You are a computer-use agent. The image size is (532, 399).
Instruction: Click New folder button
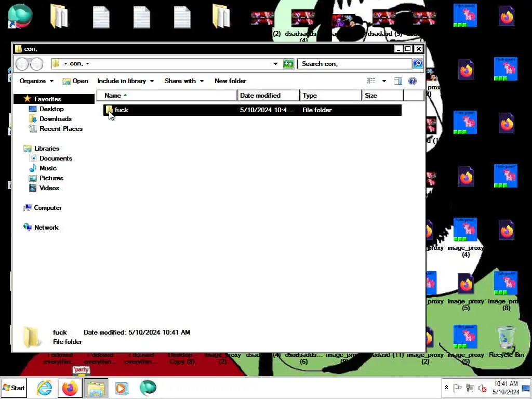click(x=230, y=81)
